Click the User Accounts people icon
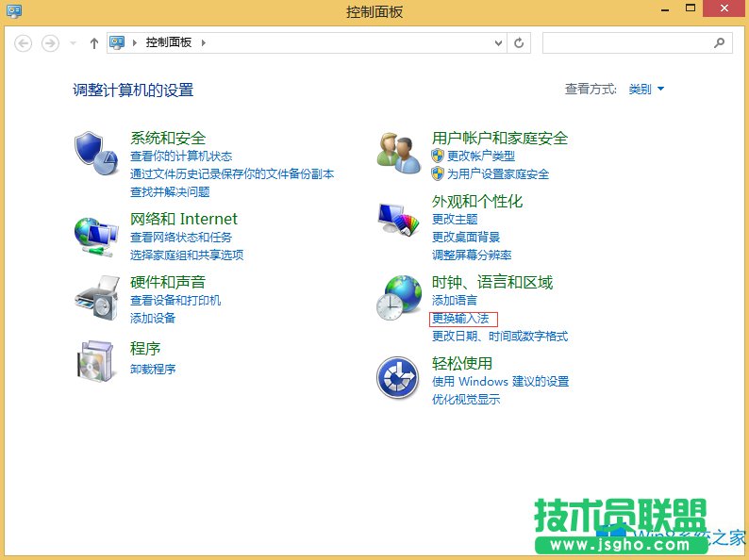 tap(397, 153)
